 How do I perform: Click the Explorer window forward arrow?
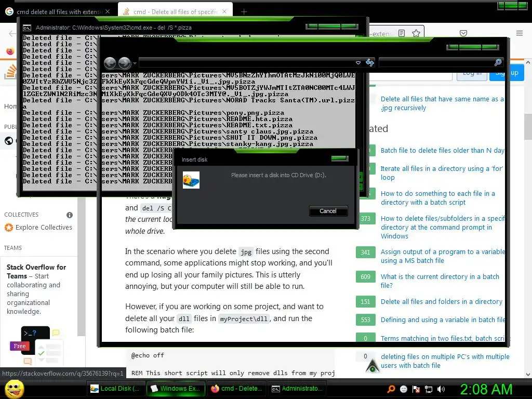pos(125,63)
